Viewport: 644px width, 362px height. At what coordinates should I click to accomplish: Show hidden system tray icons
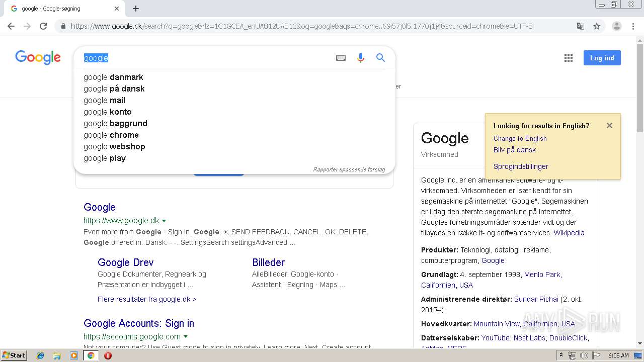pos(561,355)
